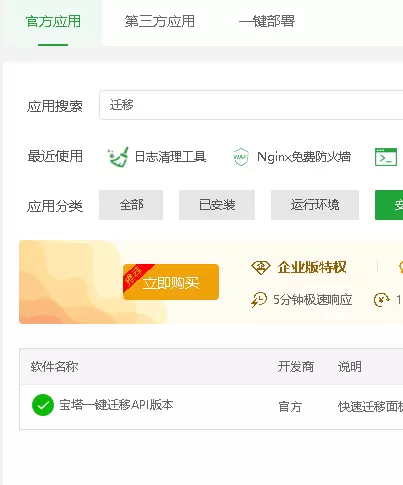Click the green terminal icon
The image size is (403, 485).
click(x=386, y=157)
